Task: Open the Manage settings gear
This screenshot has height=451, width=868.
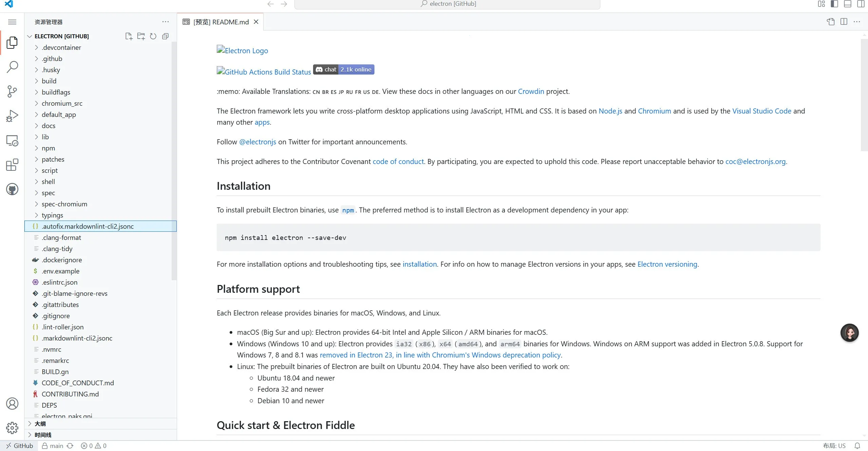Action: coord(12,428)
